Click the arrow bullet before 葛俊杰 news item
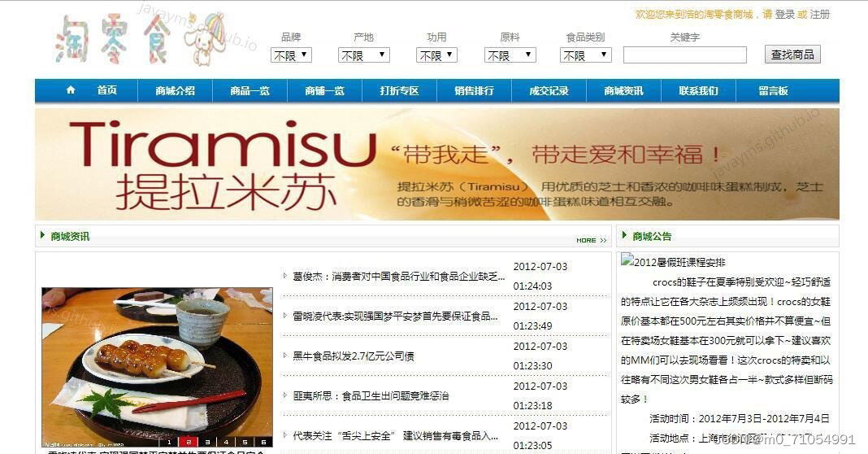The height and width of the screenshot is (454, 868). click(x=284, y=276)
